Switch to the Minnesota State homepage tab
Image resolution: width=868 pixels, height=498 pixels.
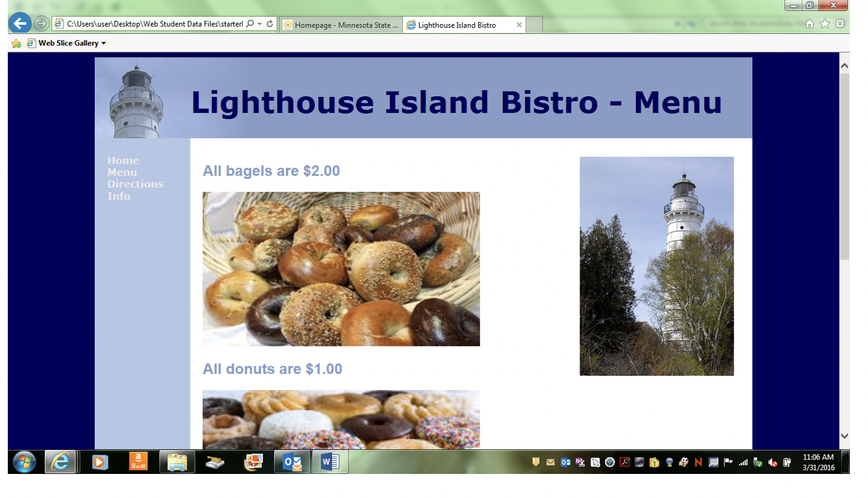(340, 25)
